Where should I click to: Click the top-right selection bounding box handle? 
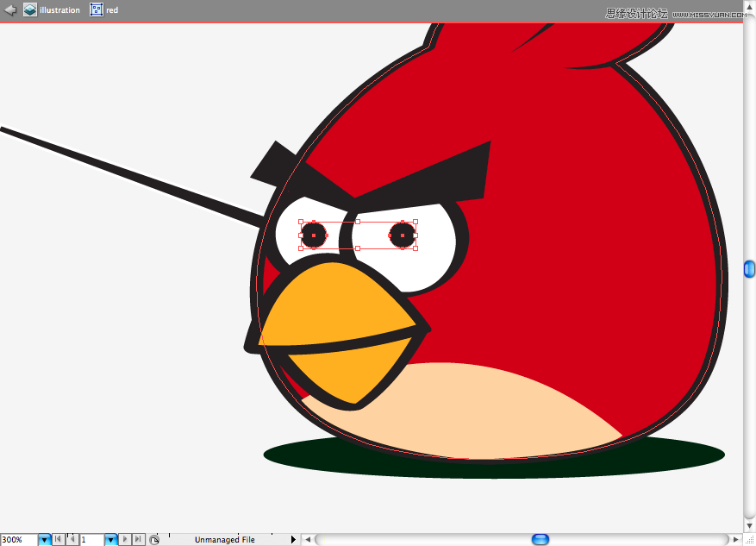415,222
